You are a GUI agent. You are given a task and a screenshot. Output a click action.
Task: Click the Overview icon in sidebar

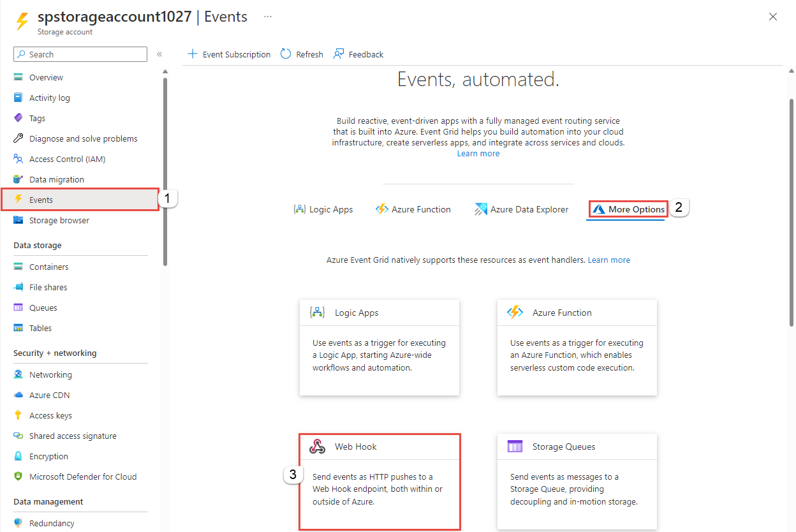[x=18, y=77]
